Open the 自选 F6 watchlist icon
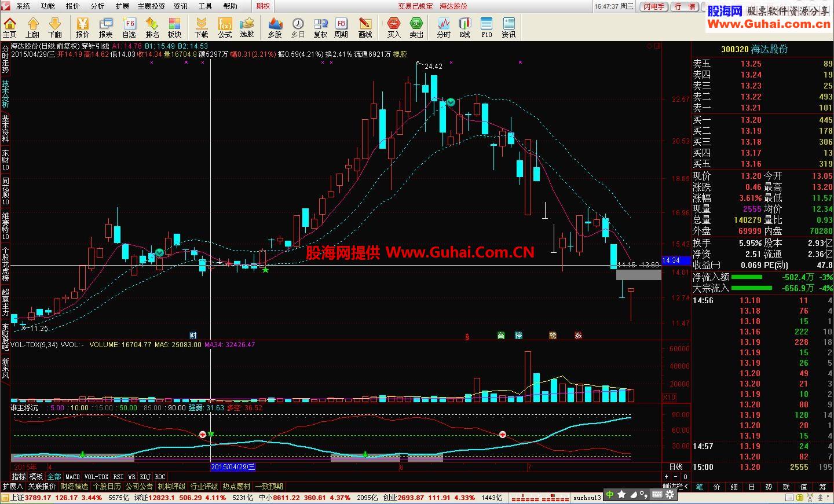 click(129, 27)
